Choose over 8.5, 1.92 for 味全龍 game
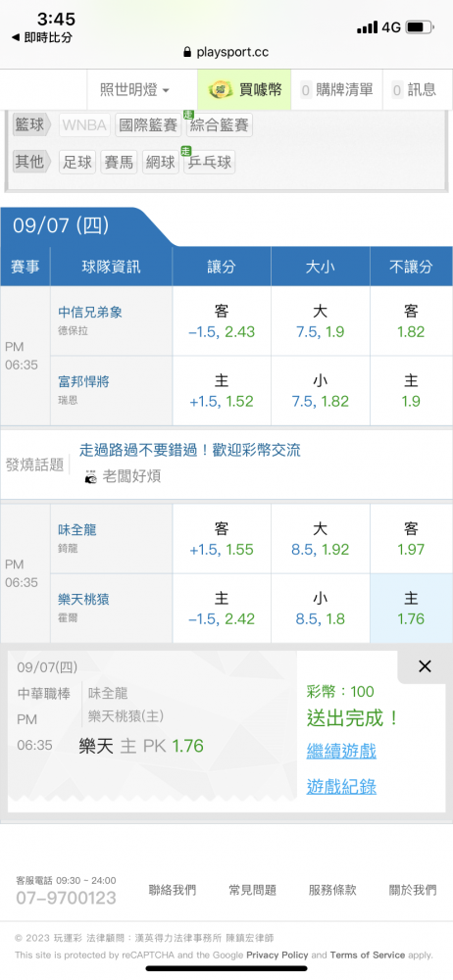This screenshot has height=980, width=453. [x=321, y=539]
